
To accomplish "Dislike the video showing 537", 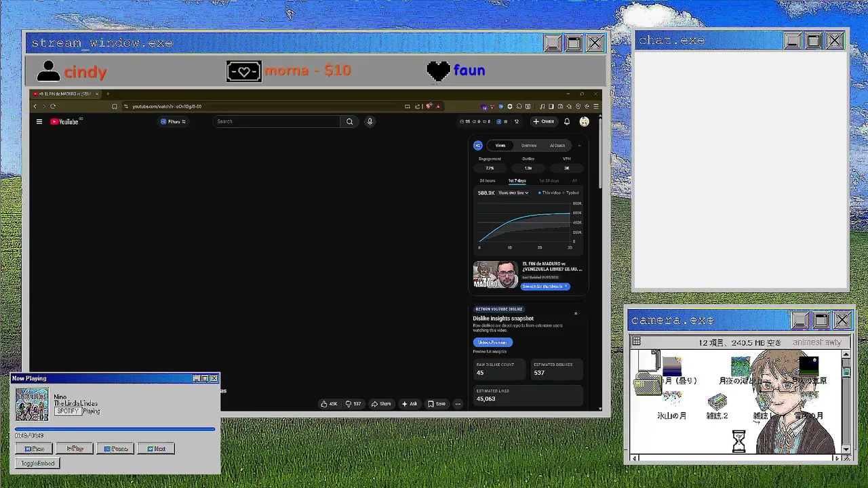I will coord(353,403).
